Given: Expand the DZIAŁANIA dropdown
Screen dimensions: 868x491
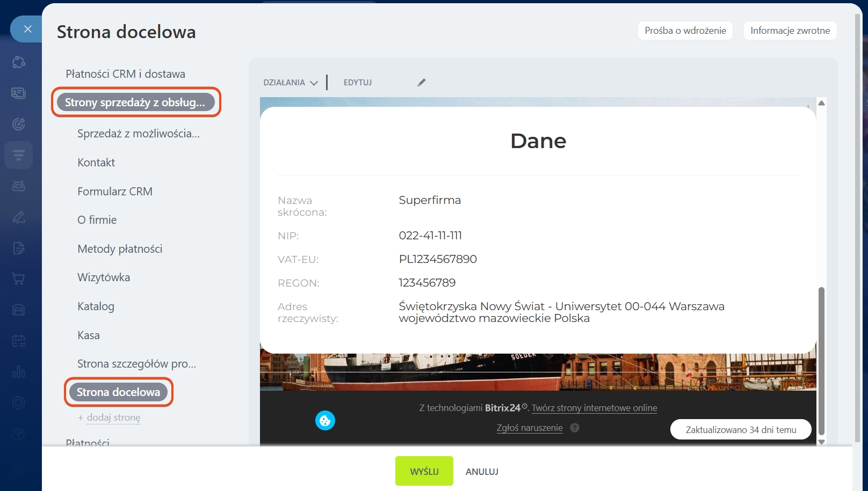Looking at the screenshot, I should (291, 83).
